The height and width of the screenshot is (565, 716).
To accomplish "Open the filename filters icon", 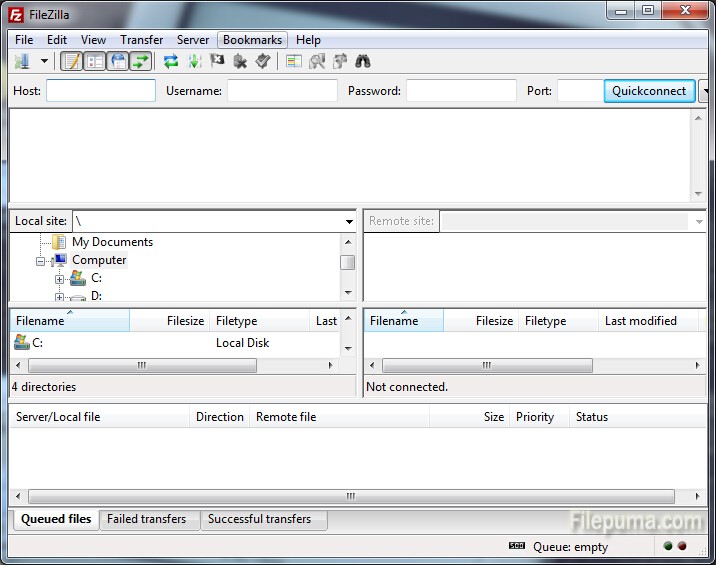I will pyautogui.click(x=293, y=62).
